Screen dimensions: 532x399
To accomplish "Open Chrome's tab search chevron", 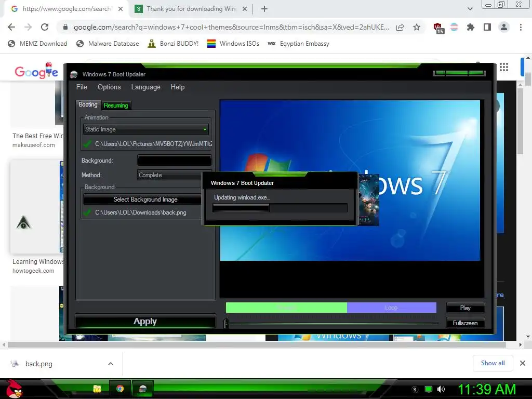I will 470,9.
